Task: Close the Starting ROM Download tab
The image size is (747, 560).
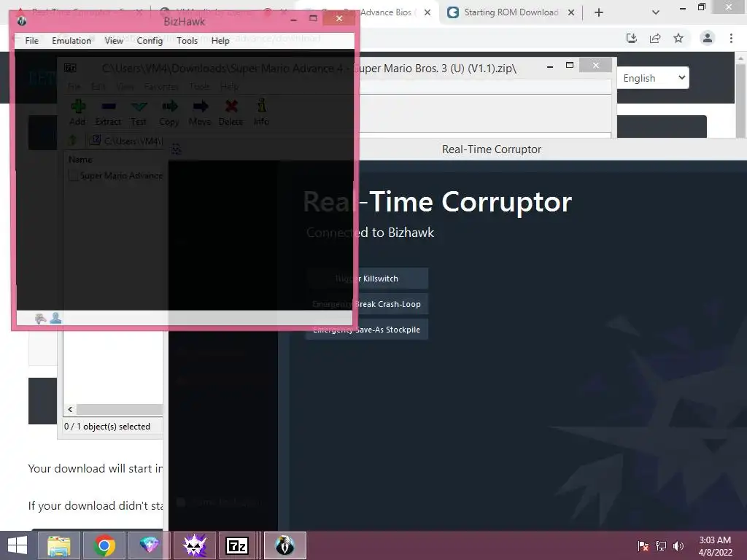Action: coord(570,12)
